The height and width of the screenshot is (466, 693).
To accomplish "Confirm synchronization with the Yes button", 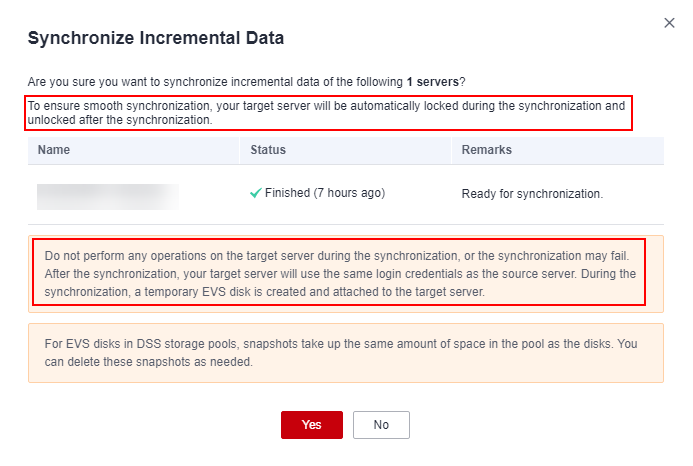I will (x=311, y=424).
